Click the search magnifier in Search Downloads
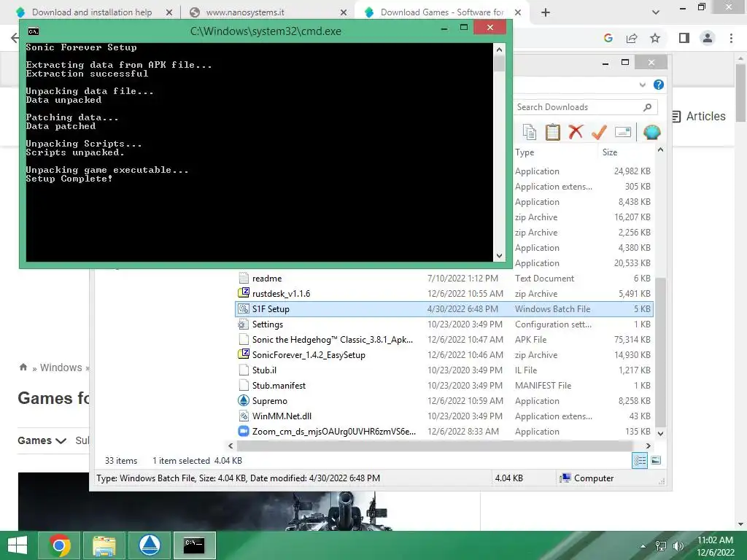This screenshot has width=747, height=560. tap(647, 107)
